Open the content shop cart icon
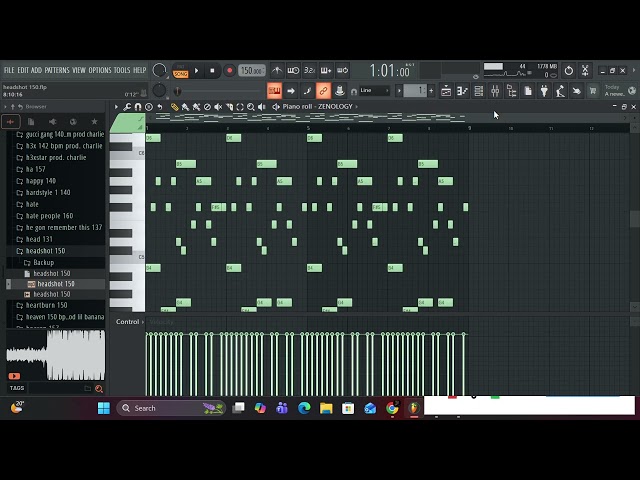 (x=593, y=91)
